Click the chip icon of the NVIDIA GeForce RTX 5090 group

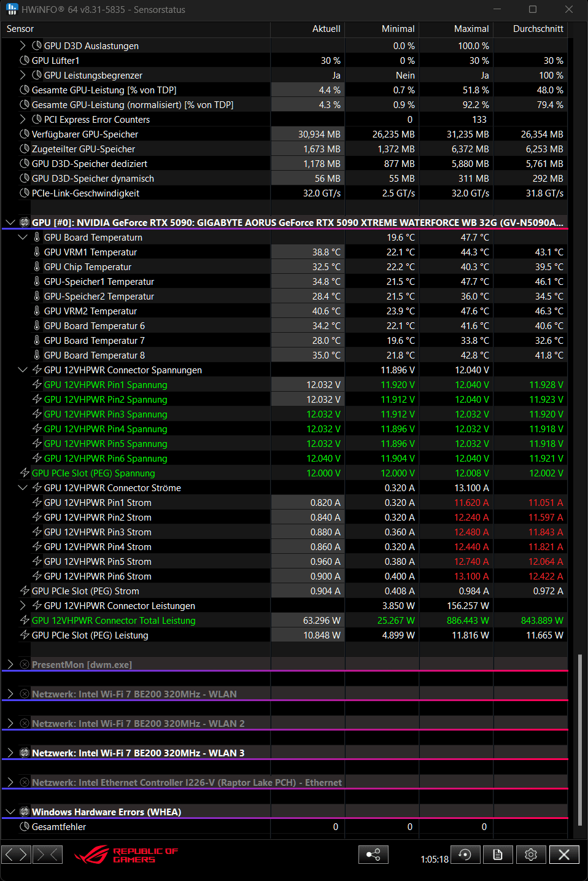click(x=25, y=223)
